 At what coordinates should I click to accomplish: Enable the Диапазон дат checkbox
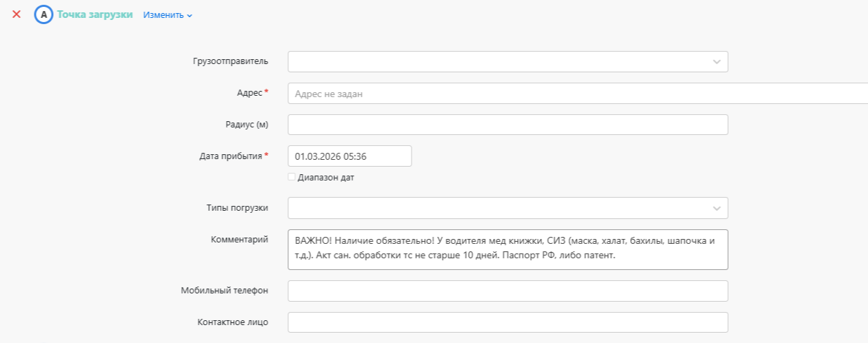click(x=292, y=177)
